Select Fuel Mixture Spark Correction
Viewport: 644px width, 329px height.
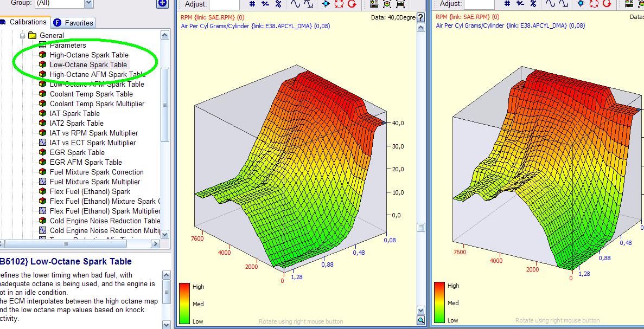point(97,172)
